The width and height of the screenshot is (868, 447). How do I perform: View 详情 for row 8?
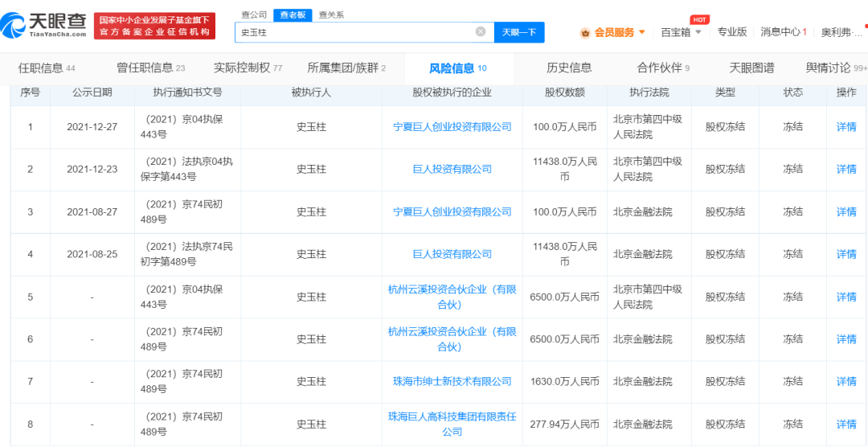point(845,424)
